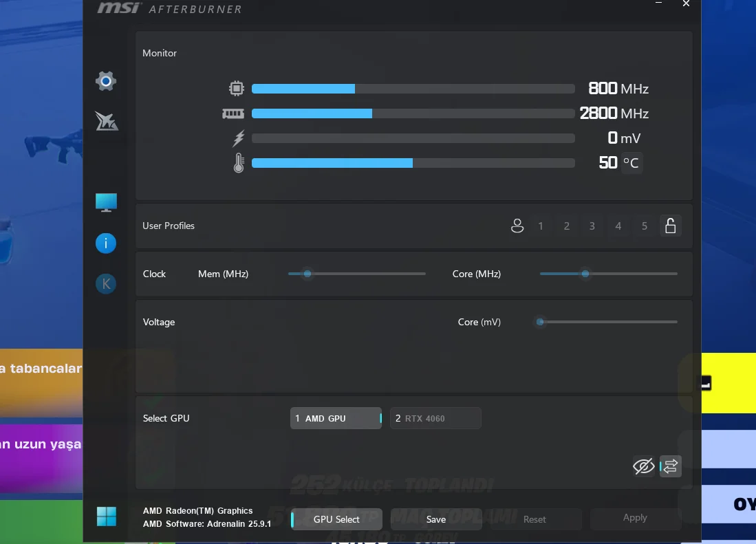Click the Reset button
756x544 pixels.
point(536,519)
